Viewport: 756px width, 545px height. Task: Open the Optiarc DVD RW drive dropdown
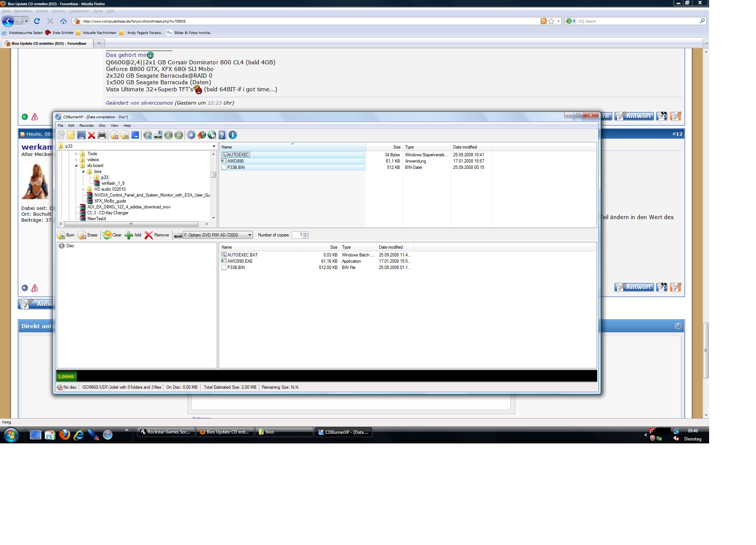[250, 235]
